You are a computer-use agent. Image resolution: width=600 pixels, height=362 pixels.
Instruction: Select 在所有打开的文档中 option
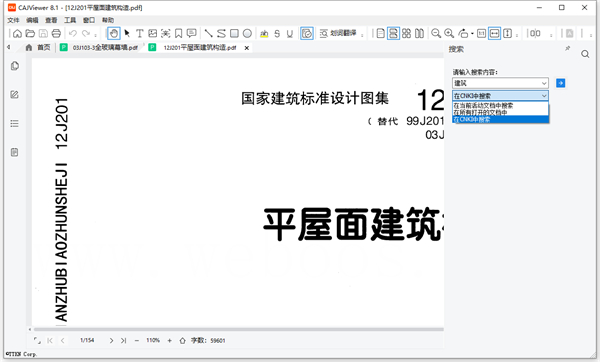501,112
